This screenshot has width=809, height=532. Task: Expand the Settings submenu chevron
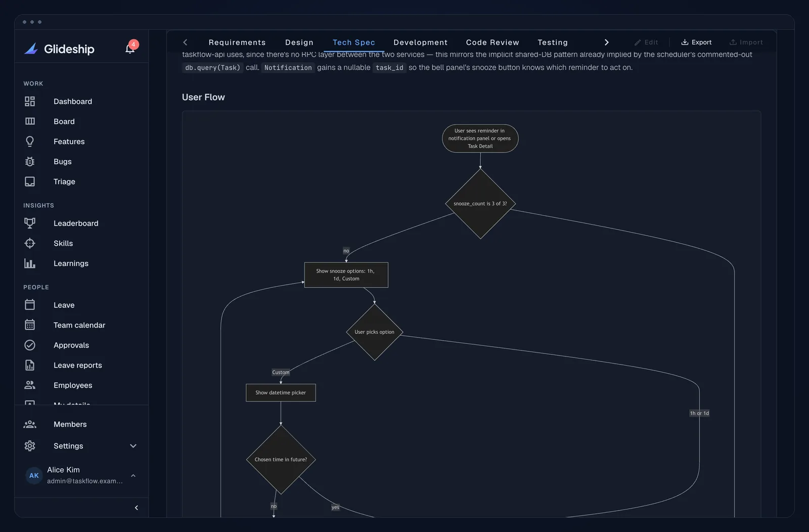pyautogui.click(x=133, y=446)
